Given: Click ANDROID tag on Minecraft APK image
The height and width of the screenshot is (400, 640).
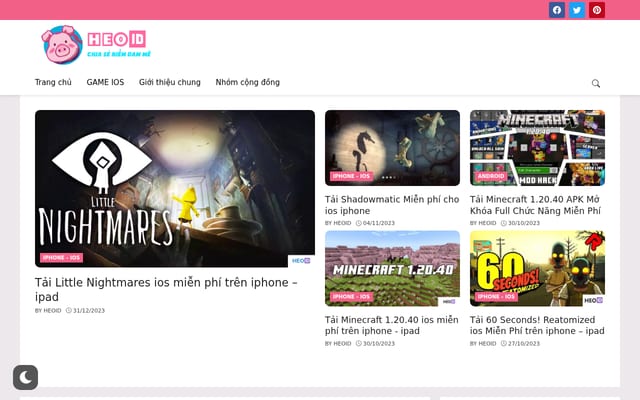Looking at the screenshot, I should (x=491, y=176).
